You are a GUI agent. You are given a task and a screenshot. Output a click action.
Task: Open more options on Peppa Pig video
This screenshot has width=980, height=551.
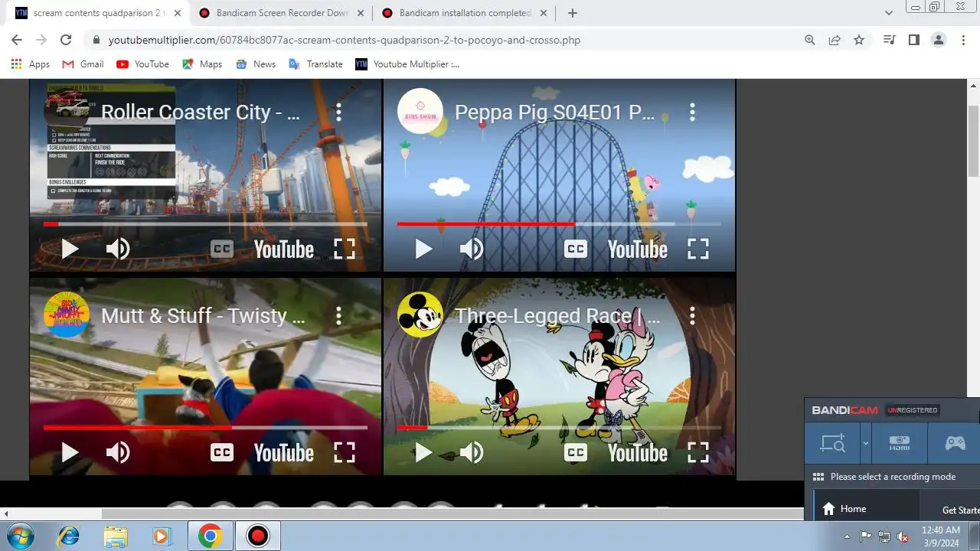(x=692, y=112)
